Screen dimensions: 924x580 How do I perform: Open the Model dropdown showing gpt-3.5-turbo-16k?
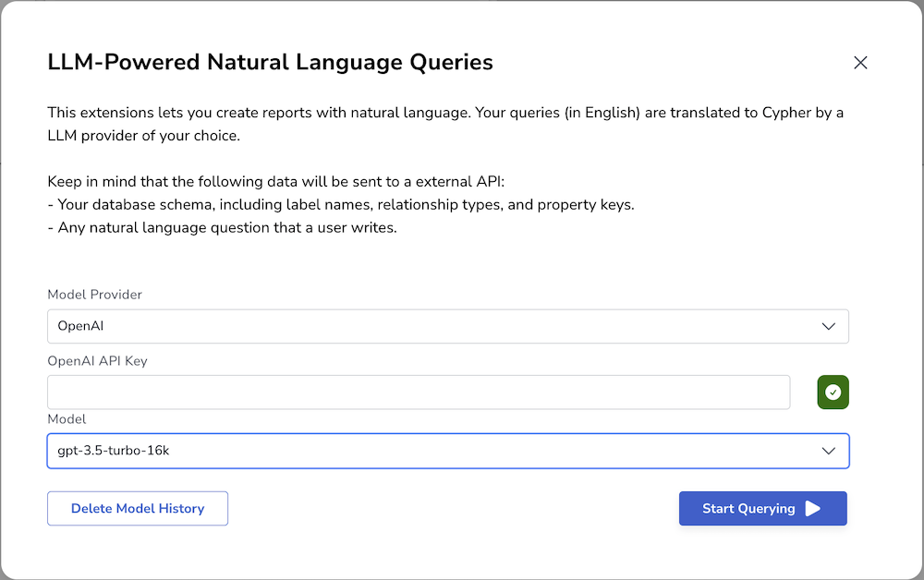click(x=448, y=451)
